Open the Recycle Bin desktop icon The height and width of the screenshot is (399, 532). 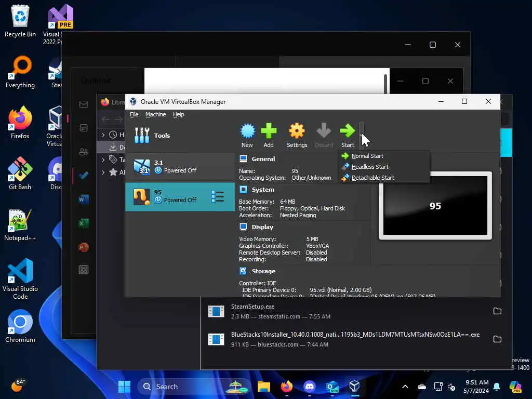tap(20, 21)
